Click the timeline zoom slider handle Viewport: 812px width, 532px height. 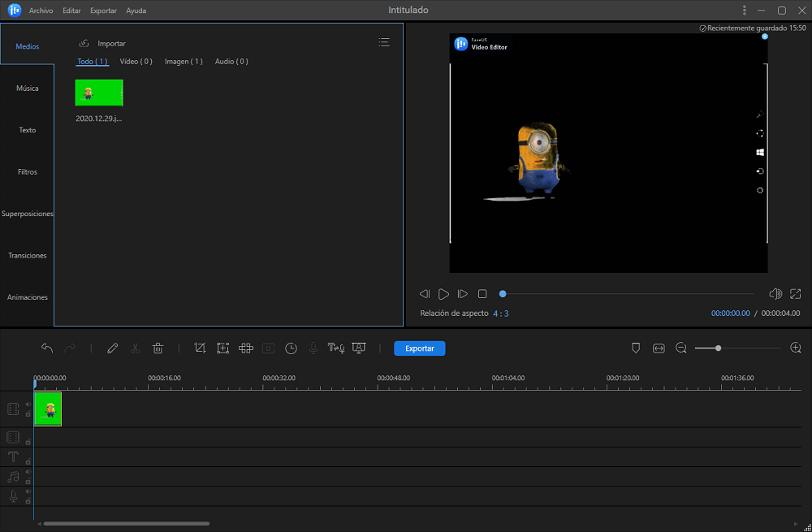point(718,348)
